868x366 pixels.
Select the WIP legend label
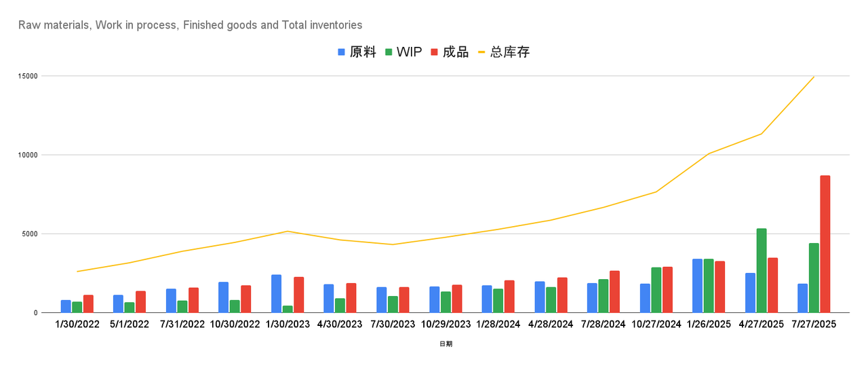[409, 52]
